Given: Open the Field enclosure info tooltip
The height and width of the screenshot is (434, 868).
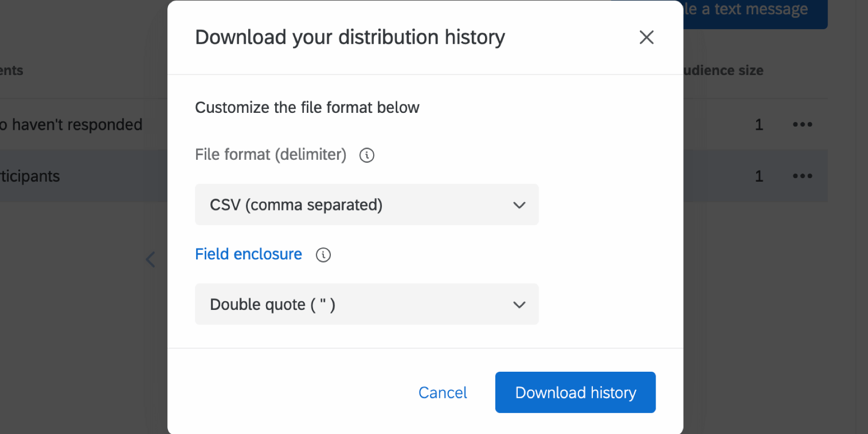Looking at the screenshot, I should [x=323, y=255].
